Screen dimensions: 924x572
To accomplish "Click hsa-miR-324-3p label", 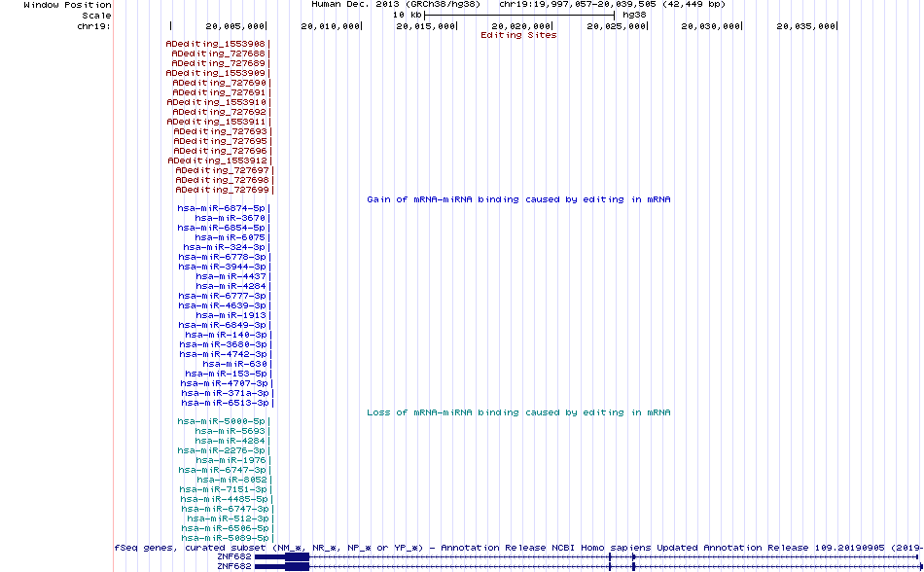I will tap(225, 247).
